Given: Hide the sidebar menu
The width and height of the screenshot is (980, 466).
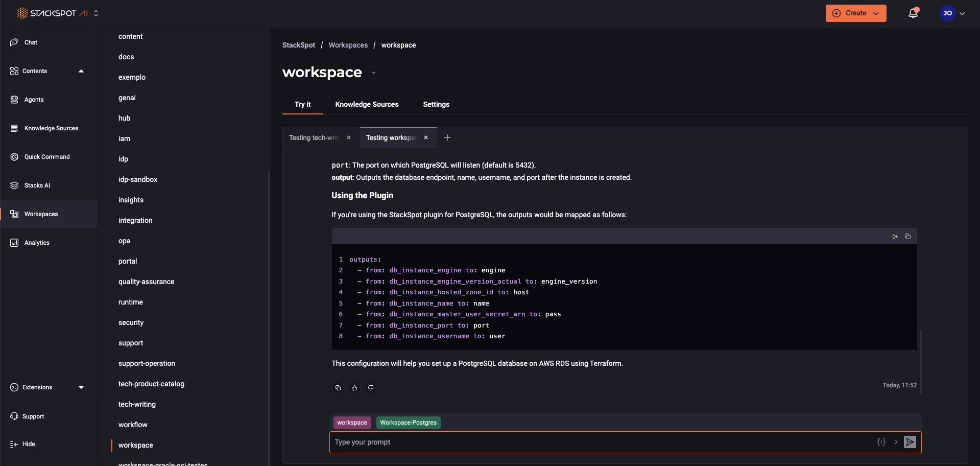Looking at the screenshot, I should pyautogui.click(x=22, y=444).
